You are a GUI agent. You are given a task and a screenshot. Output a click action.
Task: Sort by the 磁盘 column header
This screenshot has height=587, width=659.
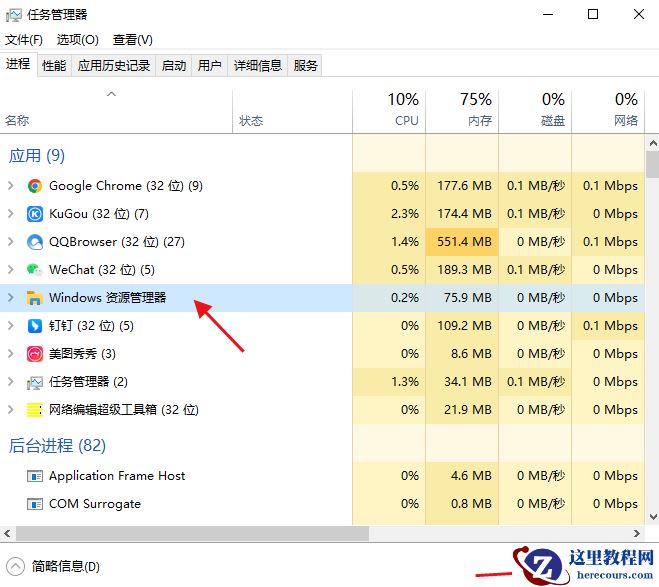coord(535,111)
